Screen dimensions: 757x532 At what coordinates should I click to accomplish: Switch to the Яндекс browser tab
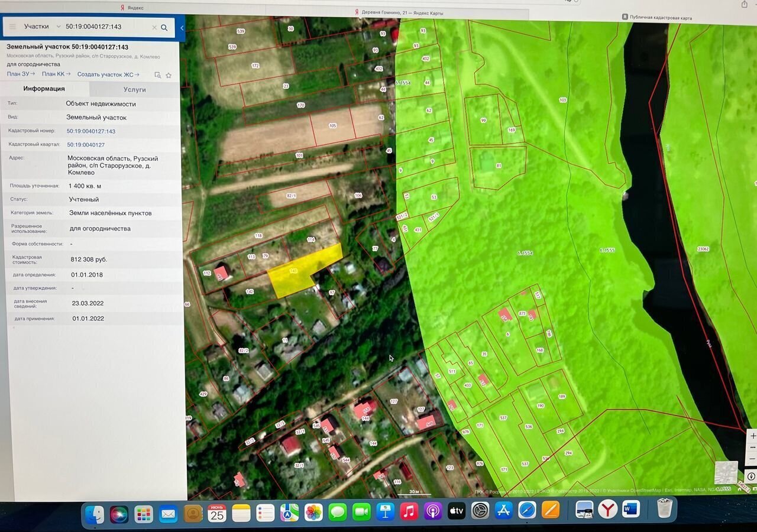132,8
